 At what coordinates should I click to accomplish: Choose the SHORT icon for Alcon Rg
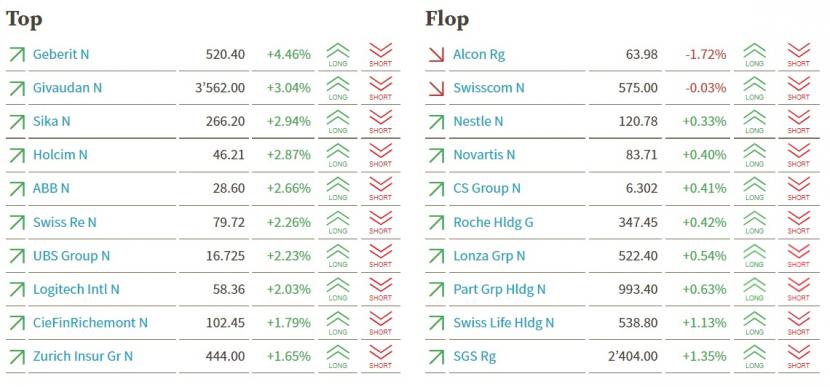click(x=798, y=54)
